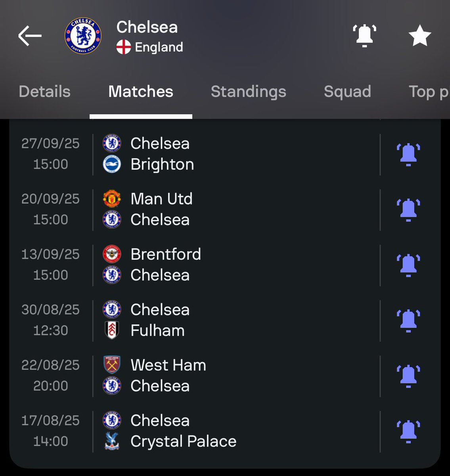Enable alert bell for Man Utd match
Screen dimensions: 450x476
(x=408, y=210)
